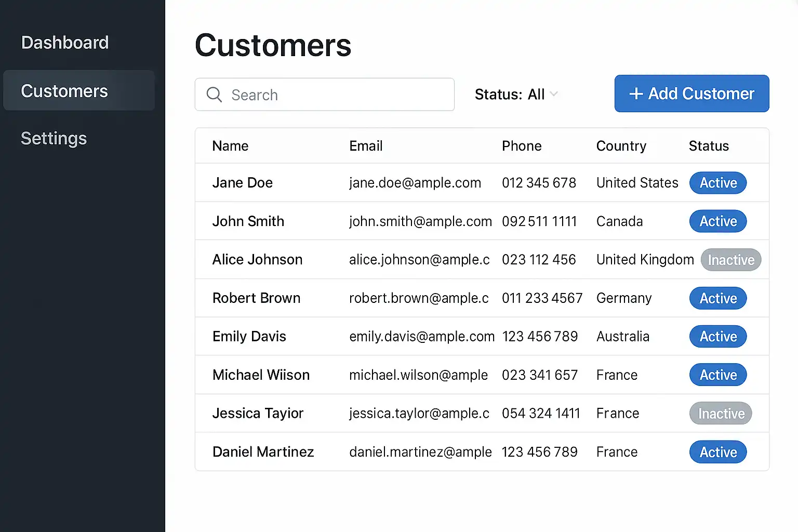Sort by the Email column header
Image resolution: width=798 pixels, height=532 pixels.
pyautogui.click(x=366, y=146)
